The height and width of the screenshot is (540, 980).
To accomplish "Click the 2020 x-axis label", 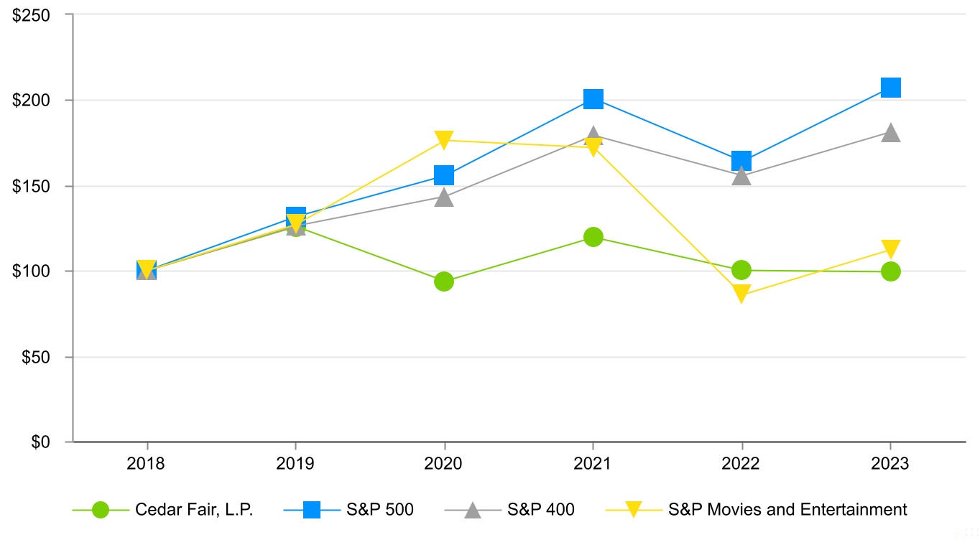I will pyautogui.click(x=444, y=464).
